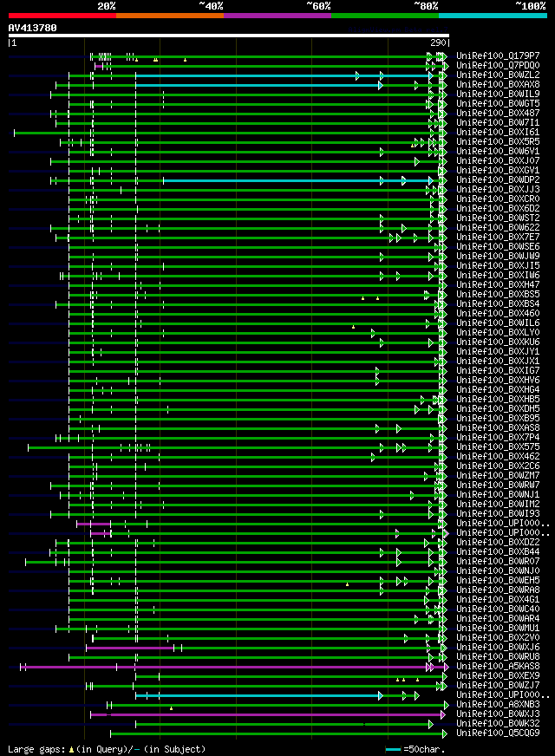Select the UniRef100_B0X2V0 label
The image size is (555, 756).
coord(498,638)
